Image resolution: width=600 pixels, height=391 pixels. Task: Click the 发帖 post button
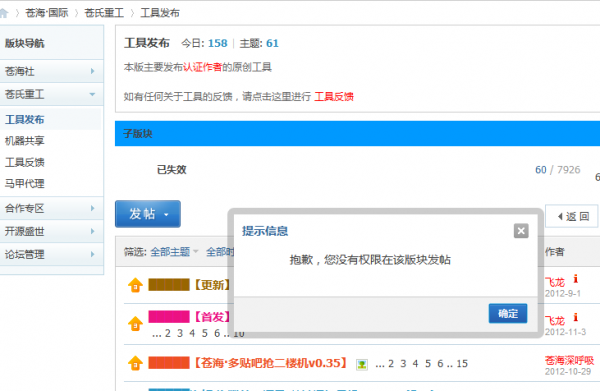point(148,214)
